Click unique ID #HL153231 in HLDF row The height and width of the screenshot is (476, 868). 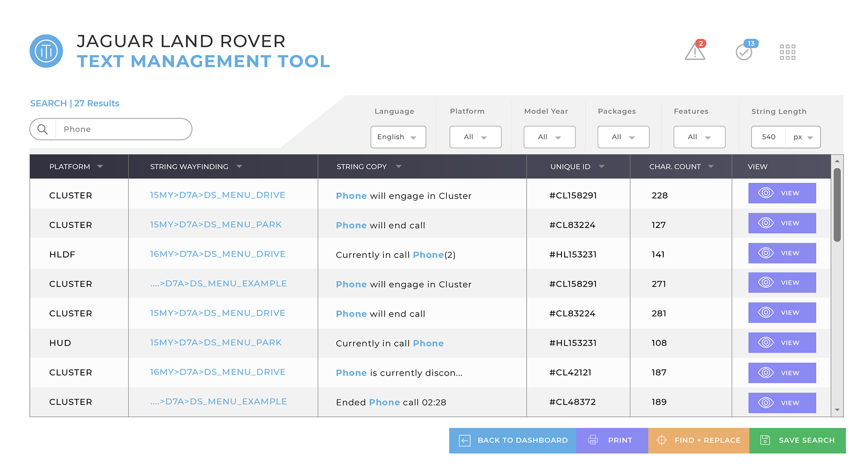click(573, 254)
